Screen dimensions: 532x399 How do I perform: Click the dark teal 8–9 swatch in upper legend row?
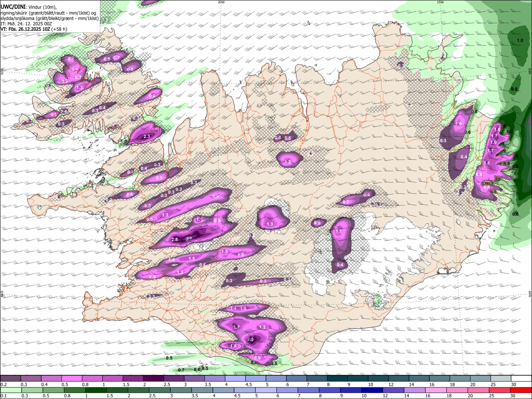(337, 379)
